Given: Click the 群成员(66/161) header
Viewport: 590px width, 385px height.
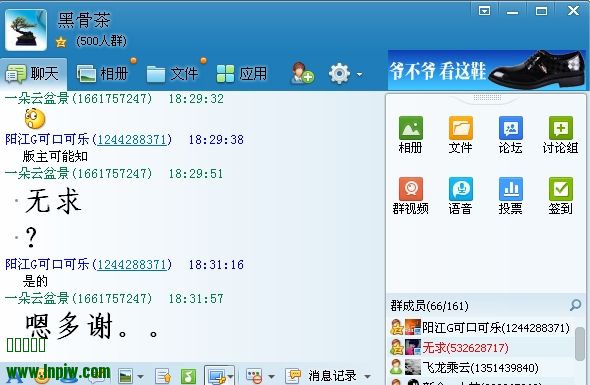Looking at the screenshot, I should [x=429, y=306].
